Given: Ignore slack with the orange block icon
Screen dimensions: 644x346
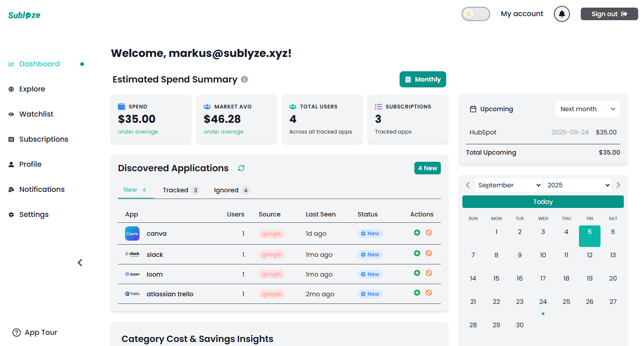Looking at the screenshot, I should point(429,253).
